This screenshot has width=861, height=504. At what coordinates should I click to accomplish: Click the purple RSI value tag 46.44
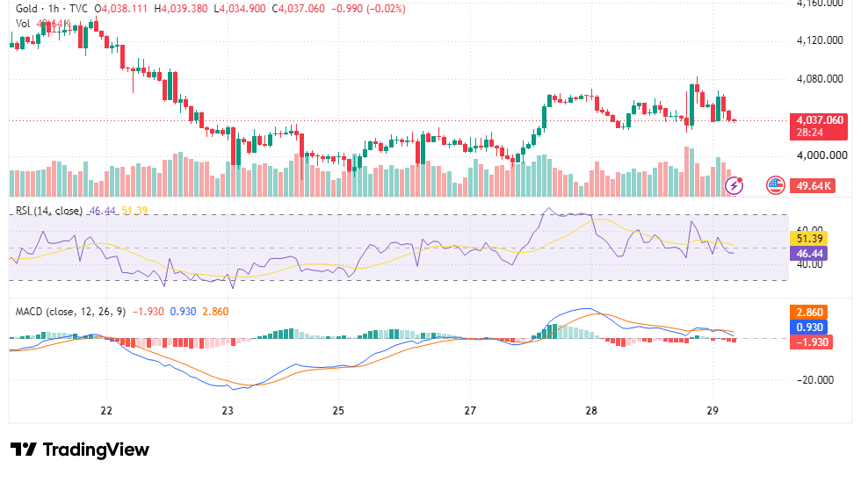tap(808, 254)
